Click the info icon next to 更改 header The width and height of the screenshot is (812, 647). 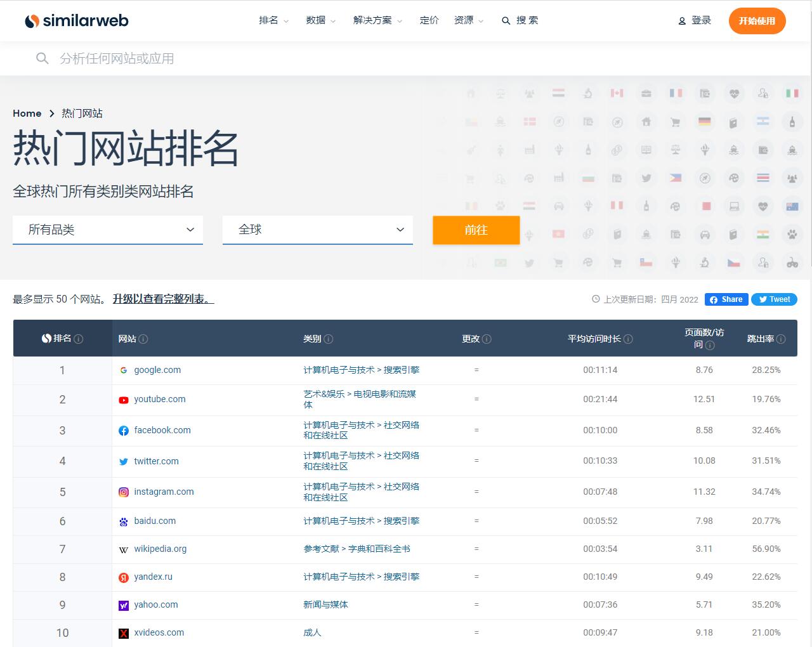click(487, 339)
